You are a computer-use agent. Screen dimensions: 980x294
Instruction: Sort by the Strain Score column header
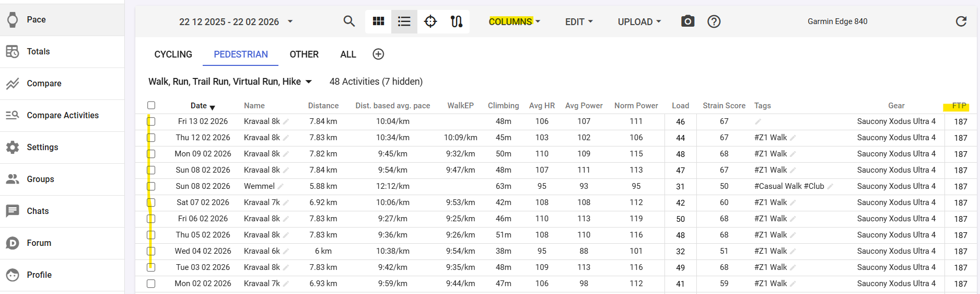pos(724,106)
